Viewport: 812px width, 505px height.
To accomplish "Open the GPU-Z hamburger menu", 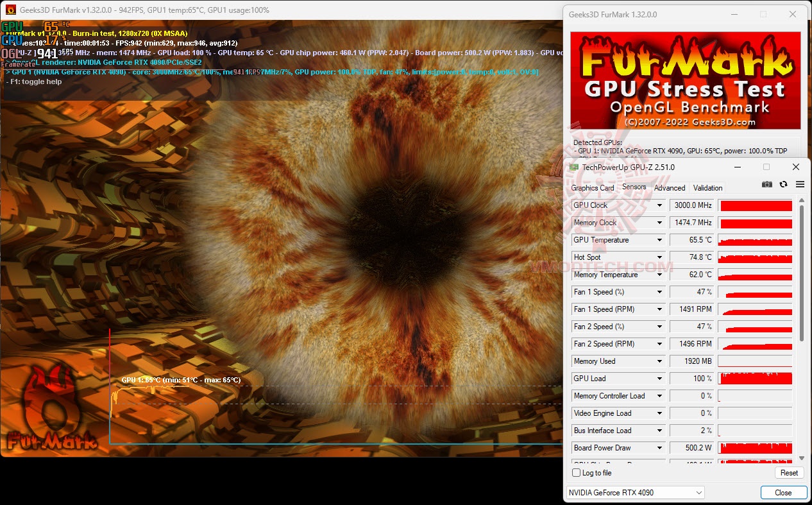I will coord(800,185).
